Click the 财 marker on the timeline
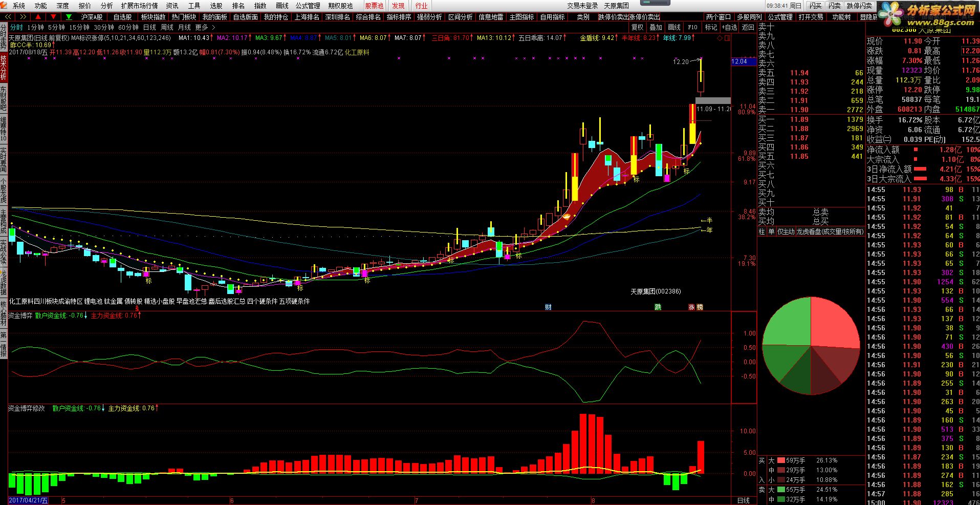 click(548, 307)
